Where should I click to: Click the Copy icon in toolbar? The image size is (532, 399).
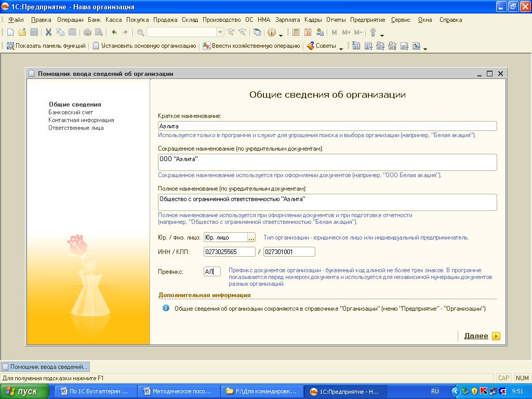[x=60, y=32]
